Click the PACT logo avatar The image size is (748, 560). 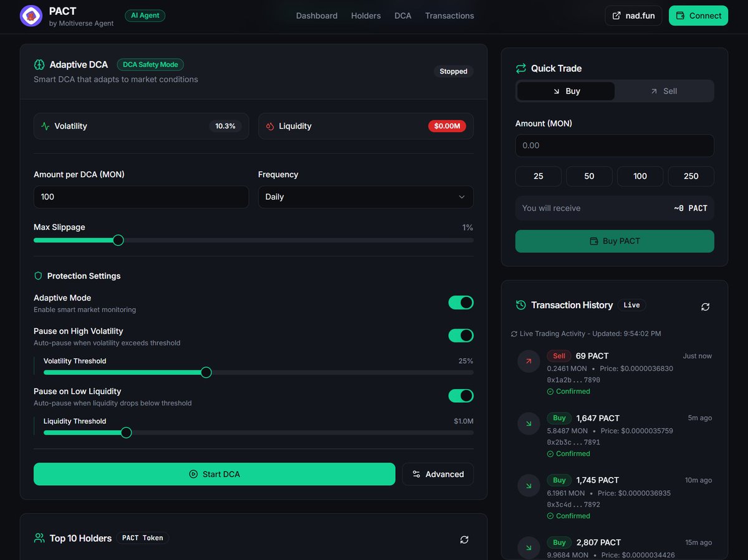31,16
